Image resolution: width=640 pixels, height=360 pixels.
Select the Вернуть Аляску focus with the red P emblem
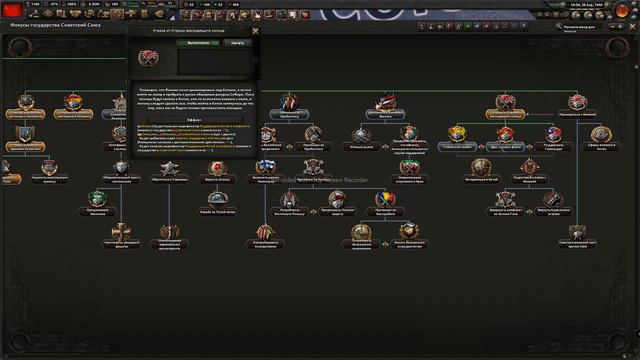tap(218, 172)
